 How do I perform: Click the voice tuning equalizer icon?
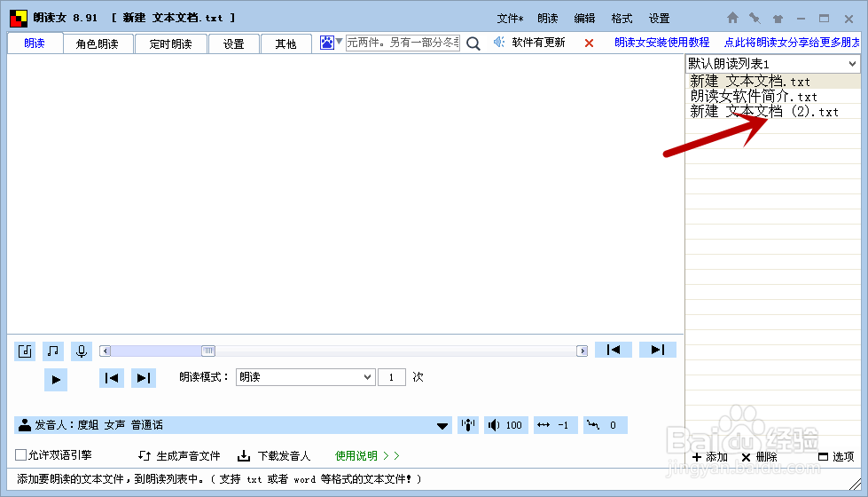pyautogui.click(x=468, y=425)
